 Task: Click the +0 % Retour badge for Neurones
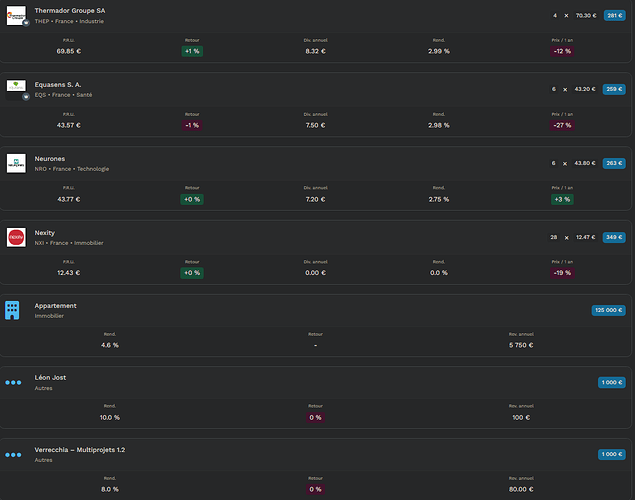pos(192,199)
